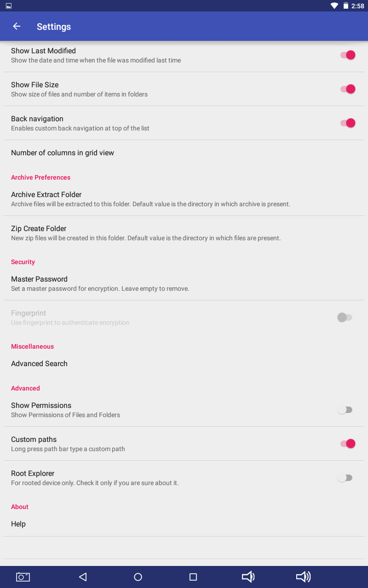The image size is (368, 588).
Task: Turn off the Show File Size switch
Action: click(347, 89)
